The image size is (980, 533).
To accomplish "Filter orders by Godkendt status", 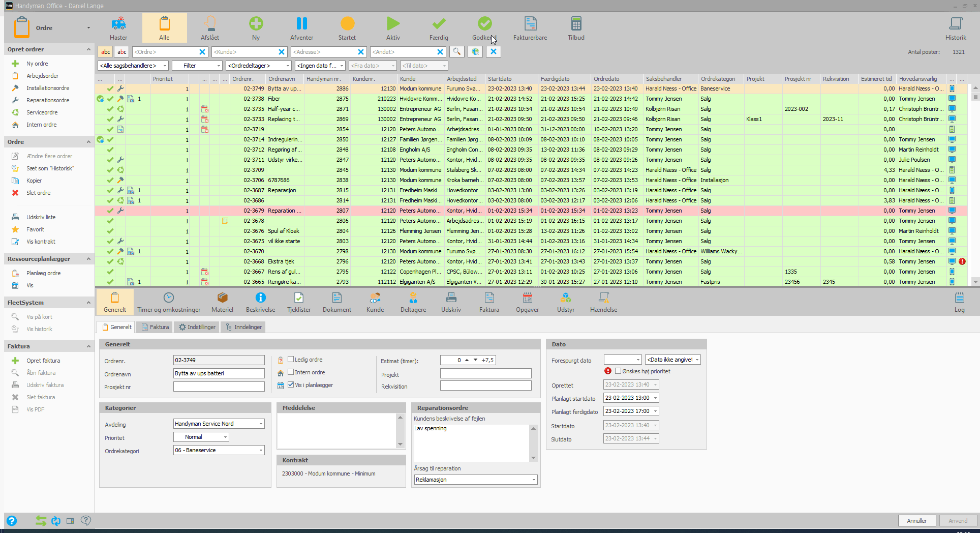I will tap(484, 28).
